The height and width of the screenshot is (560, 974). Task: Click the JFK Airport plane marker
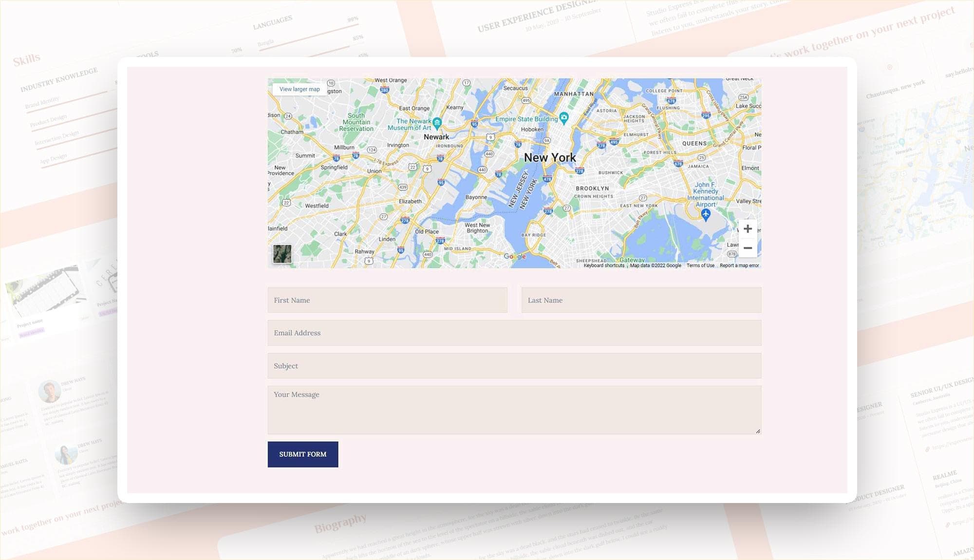click(706, 214)
